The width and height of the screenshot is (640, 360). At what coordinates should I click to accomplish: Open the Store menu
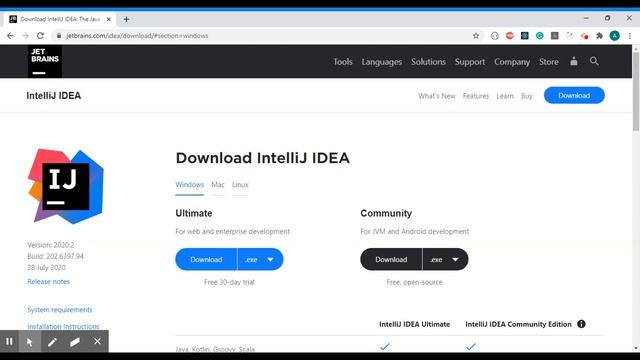[549, 62]
